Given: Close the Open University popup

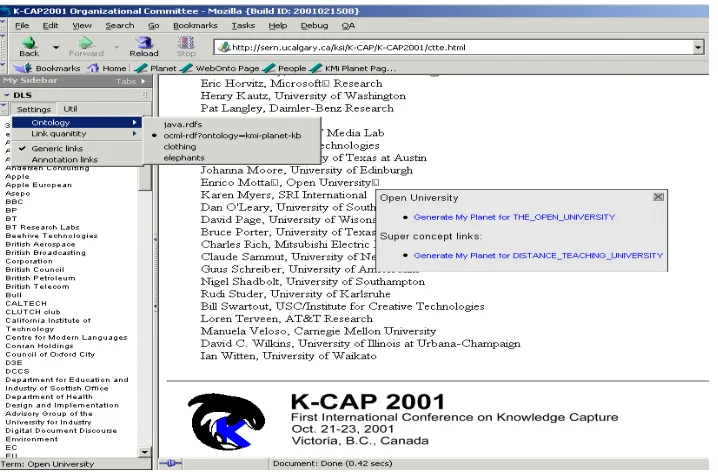Looking at the screenshot, I should point(658,197).
